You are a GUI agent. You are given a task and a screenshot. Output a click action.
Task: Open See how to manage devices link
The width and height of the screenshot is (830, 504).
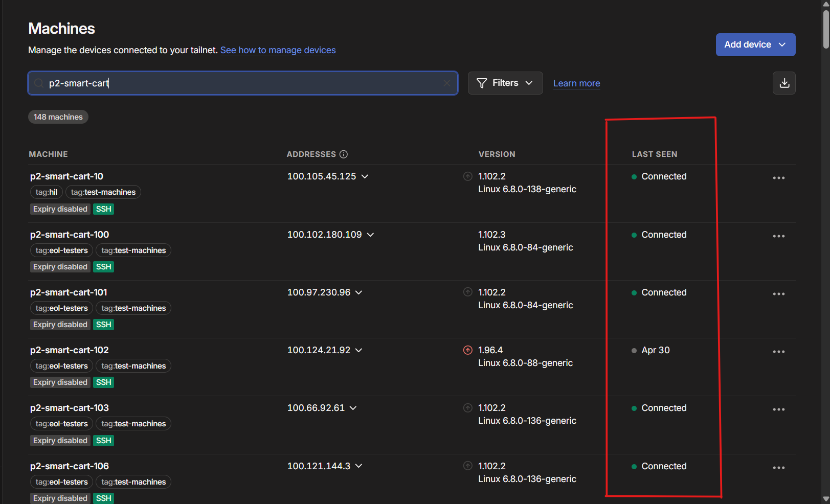tap(278, 50)
